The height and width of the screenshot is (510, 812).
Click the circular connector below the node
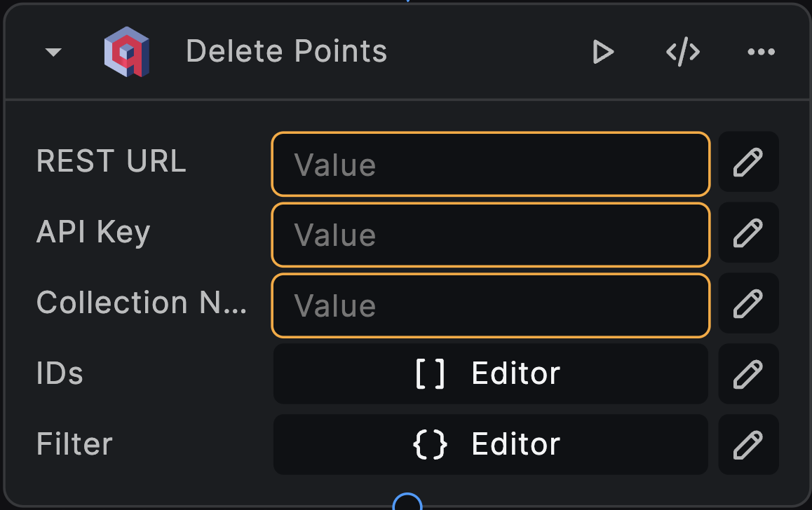point(407,502)
